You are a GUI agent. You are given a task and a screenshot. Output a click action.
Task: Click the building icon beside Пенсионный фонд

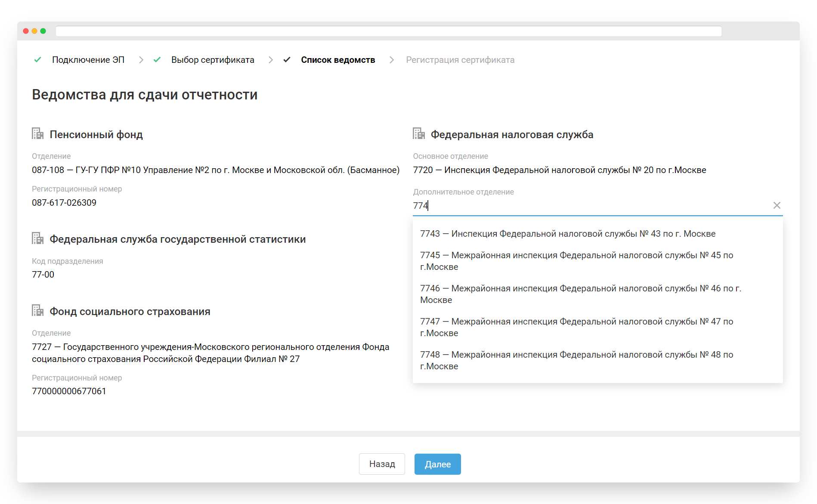pos(38,134)
